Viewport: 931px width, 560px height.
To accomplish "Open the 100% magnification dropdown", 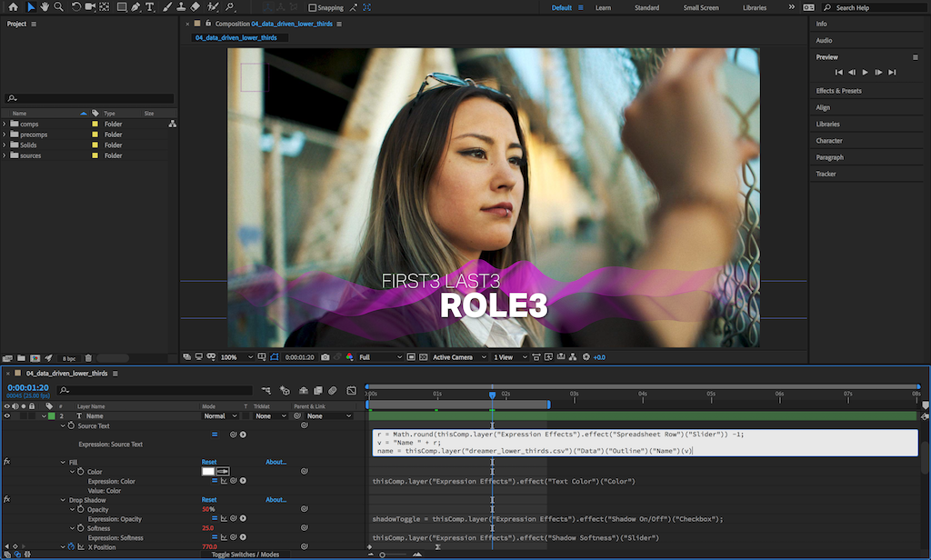I will click(236, 357).
